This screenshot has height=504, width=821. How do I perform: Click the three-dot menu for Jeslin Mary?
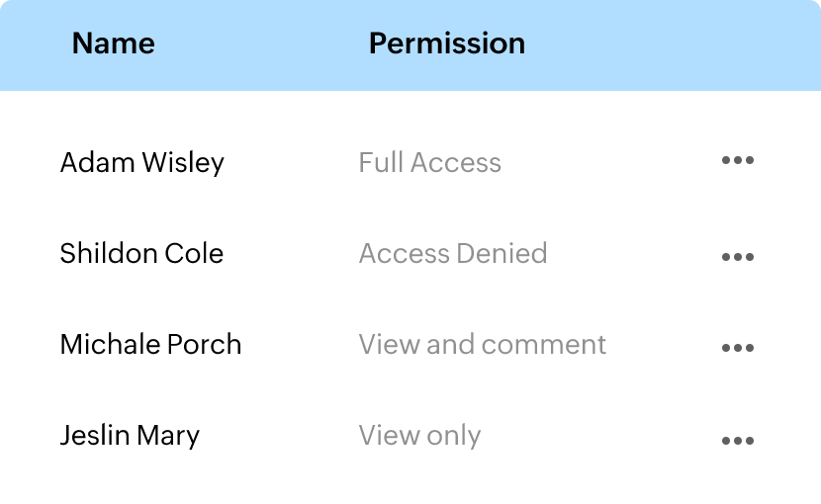[738, 441]
